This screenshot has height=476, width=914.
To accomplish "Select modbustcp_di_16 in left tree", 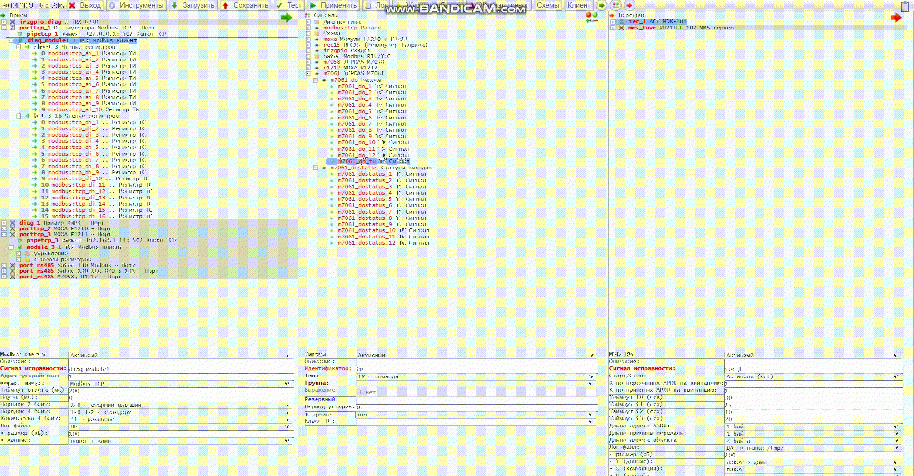I will 101,216.
